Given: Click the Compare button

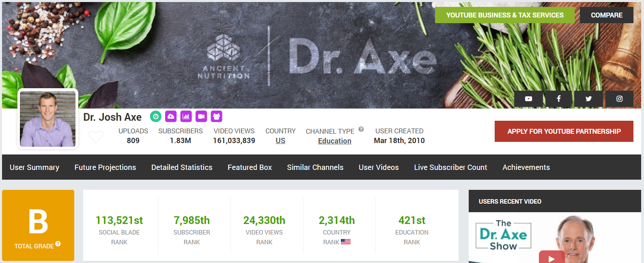Looking at the screenshot, I should 607,15.
